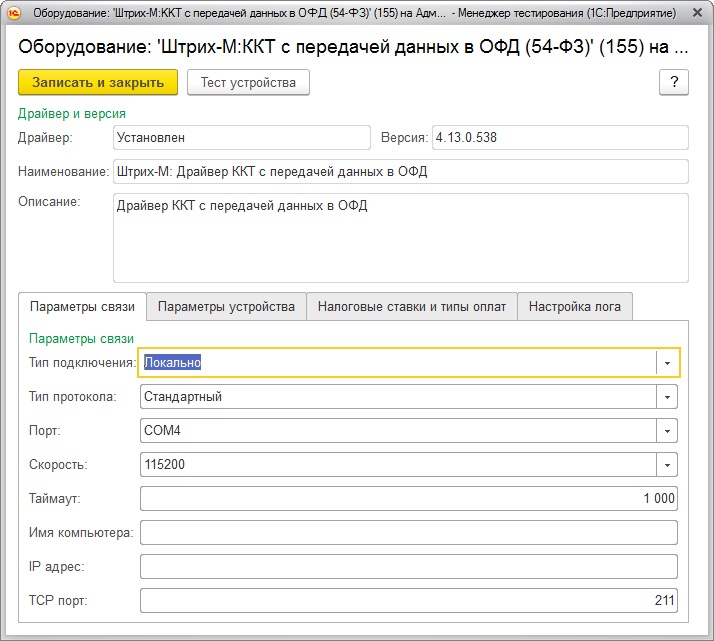Click the 'Наименование' driver name field
Viewport: 714px width, 641px height.
(x=400, y=171)
